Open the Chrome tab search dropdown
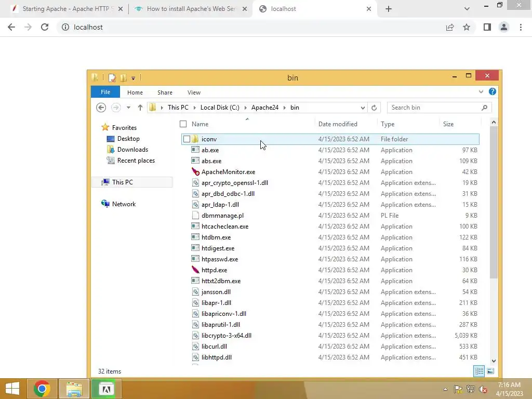 (467, 9)
